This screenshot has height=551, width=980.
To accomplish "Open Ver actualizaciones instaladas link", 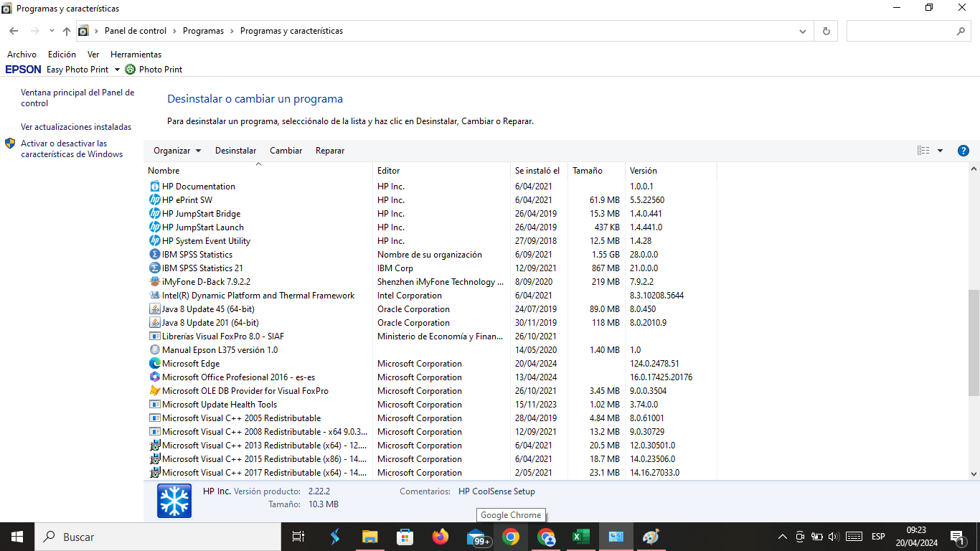I will (76, 127).
